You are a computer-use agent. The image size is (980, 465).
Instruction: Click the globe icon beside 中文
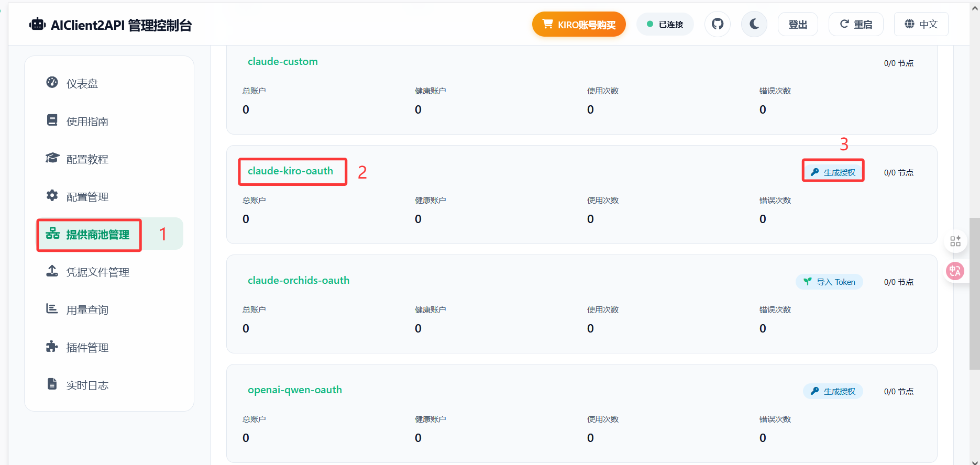point(909,24)
